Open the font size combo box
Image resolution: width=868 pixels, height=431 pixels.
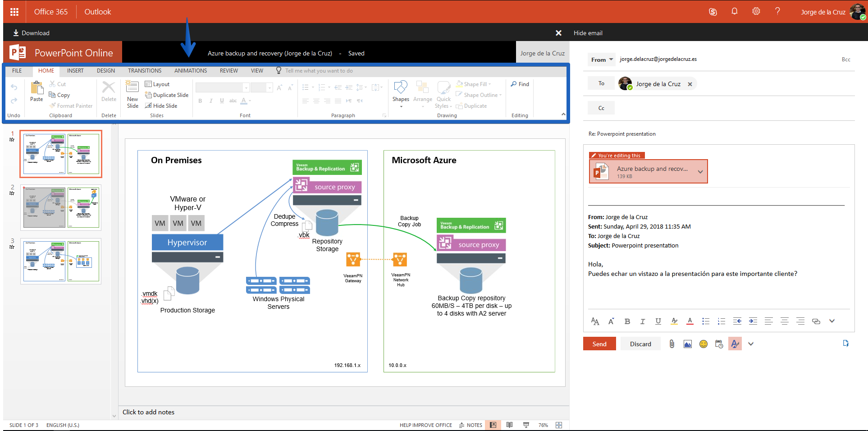[262, 87]
